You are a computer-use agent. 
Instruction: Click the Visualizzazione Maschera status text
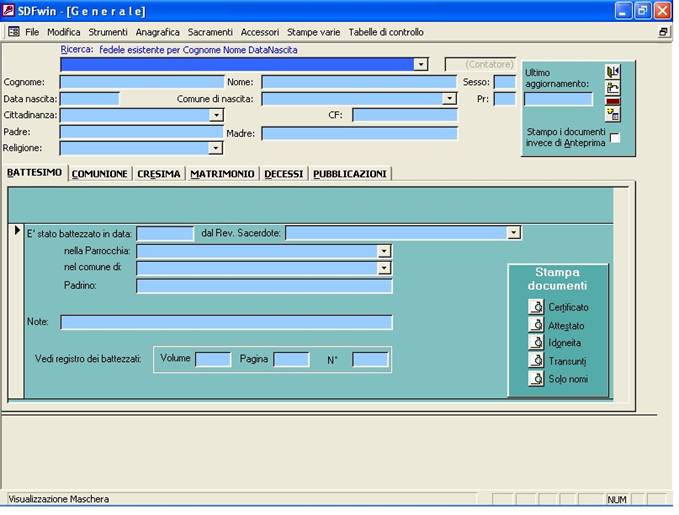coord(58,499)
